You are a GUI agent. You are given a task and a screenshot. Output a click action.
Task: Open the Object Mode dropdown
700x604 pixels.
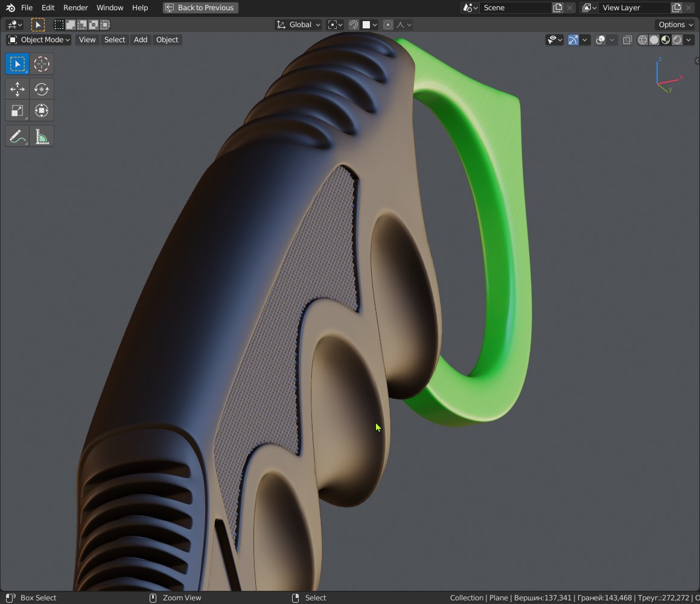point(39,40)
